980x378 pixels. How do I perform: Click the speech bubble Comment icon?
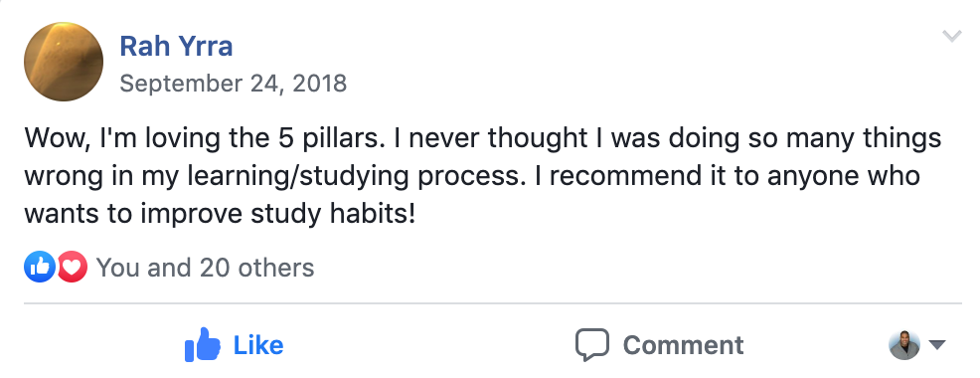coord(591,345)
